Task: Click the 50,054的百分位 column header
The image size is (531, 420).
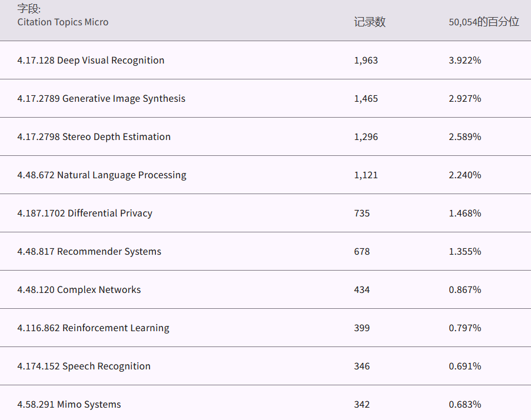Action: pyautogui.click(x=483, y=22)
